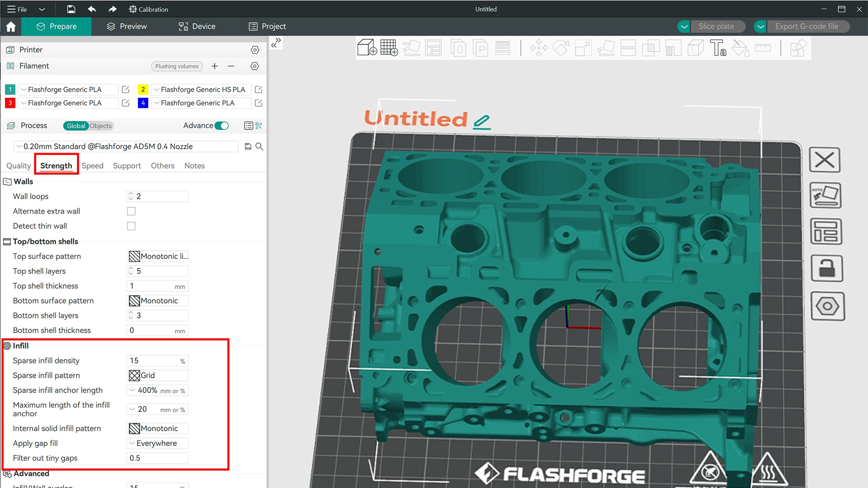Image resolution: width=868 pixels, height=488 pixels.
Task: Enable Detect thin wall checkbox
Action: pyautogui.click(x=131, y=226)
